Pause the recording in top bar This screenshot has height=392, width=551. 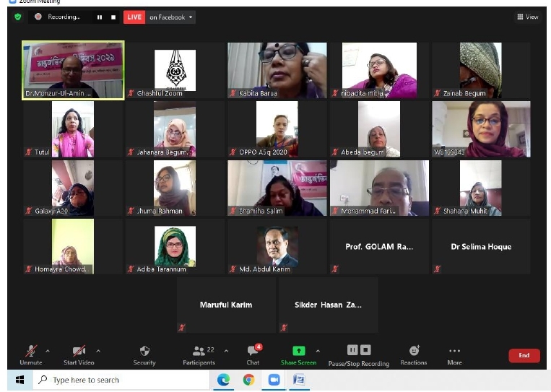100,17
